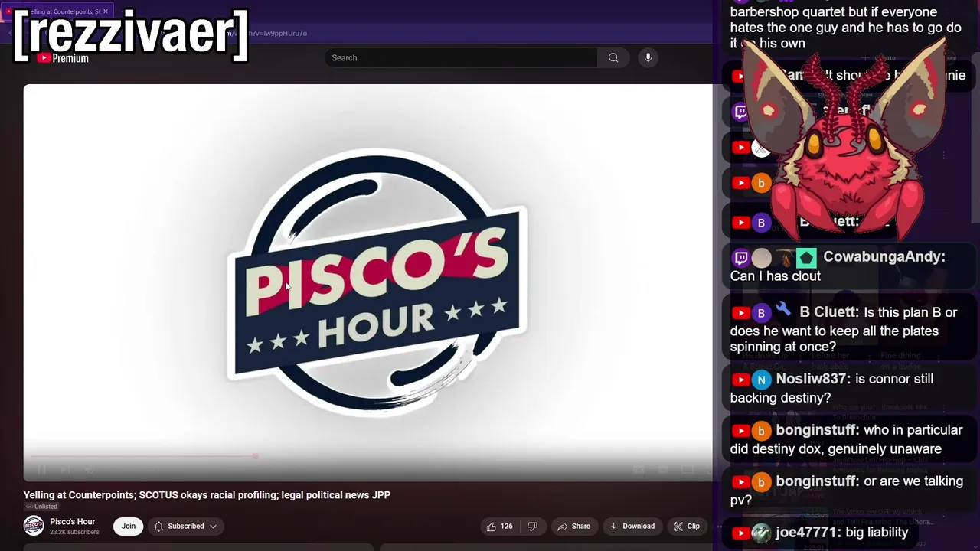This screenshot has width=980, height=551.
Task: Open the Share dialog
Action: pos(573,526)
